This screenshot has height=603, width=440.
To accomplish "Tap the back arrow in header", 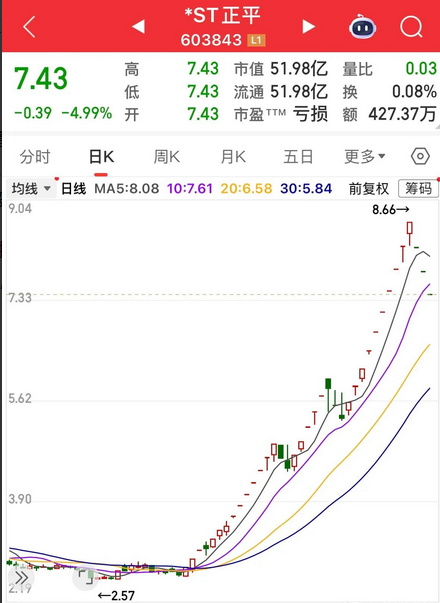I will point(29,27).
